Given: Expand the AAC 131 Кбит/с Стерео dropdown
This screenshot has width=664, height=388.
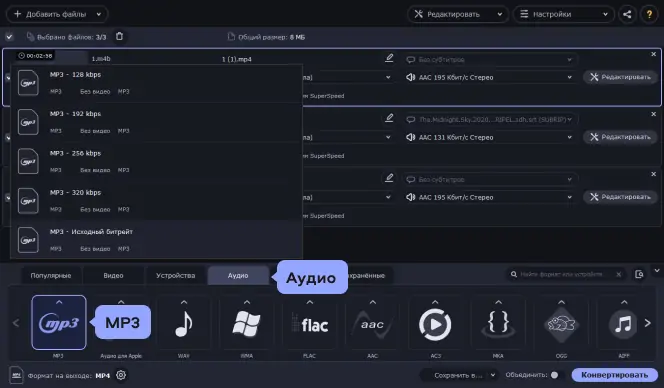Looking at the screenshot, I should pyautogui.click(x=489, y=137).
